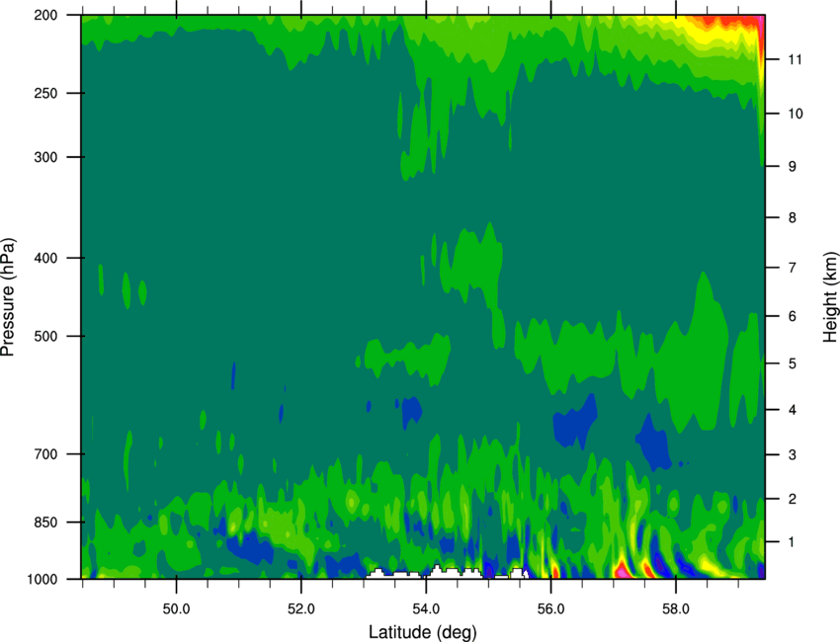Click the 'Height (km)' axis title
840x642 pixels.
[830, 297]
